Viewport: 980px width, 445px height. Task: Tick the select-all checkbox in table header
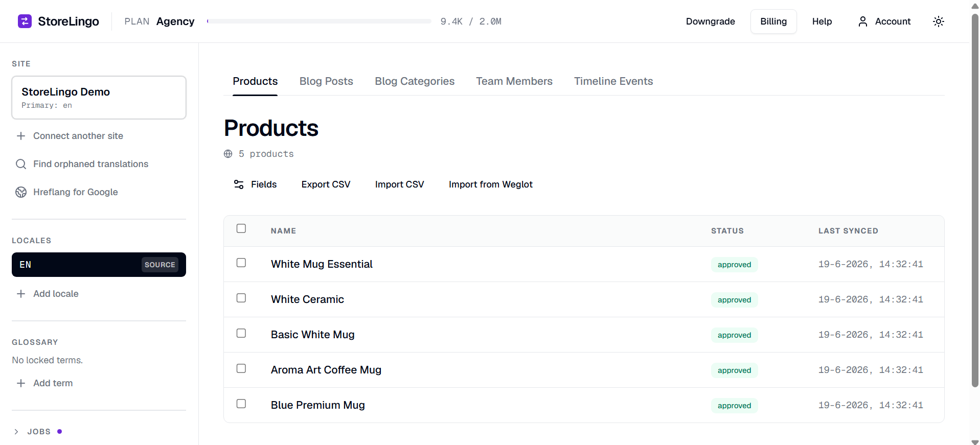pos(241,228)
